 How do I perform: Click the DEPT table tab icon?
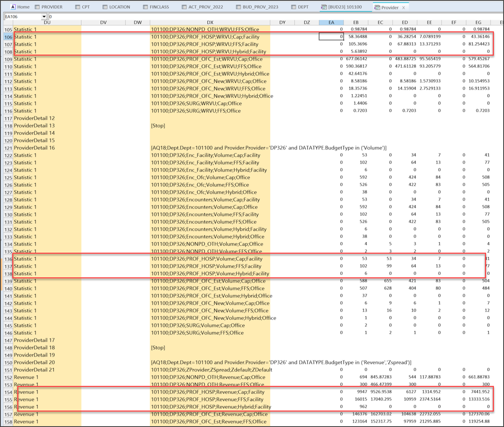pos(294,7)
